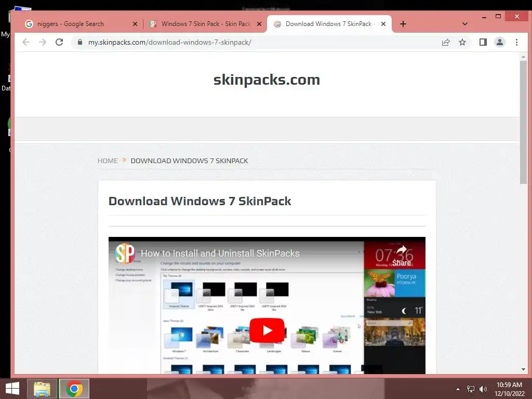The height and width of the screenshot is (399, 532).
Task: Go to the HOME breadcrumb link
Action: [108, 161]
